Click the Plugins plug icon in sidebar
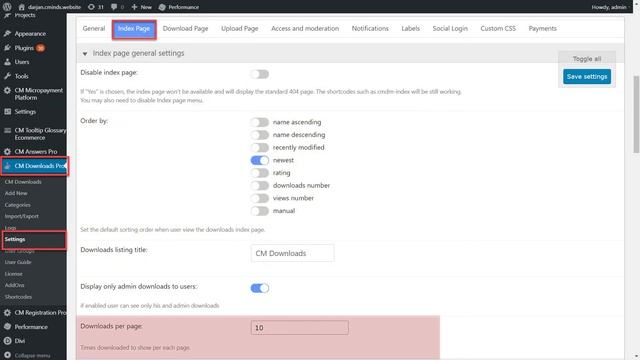 click(7, 48)
